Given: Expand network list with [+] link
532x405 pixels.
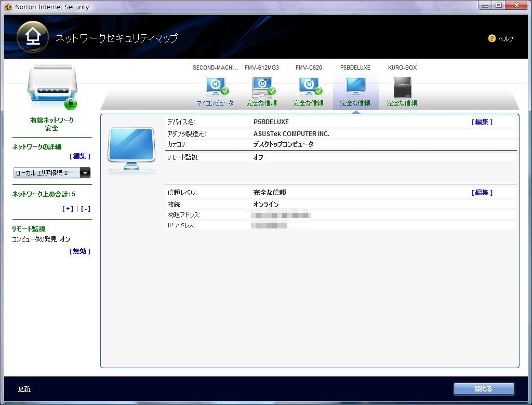Looking at the screenshot, I should [x=68, y=209].
